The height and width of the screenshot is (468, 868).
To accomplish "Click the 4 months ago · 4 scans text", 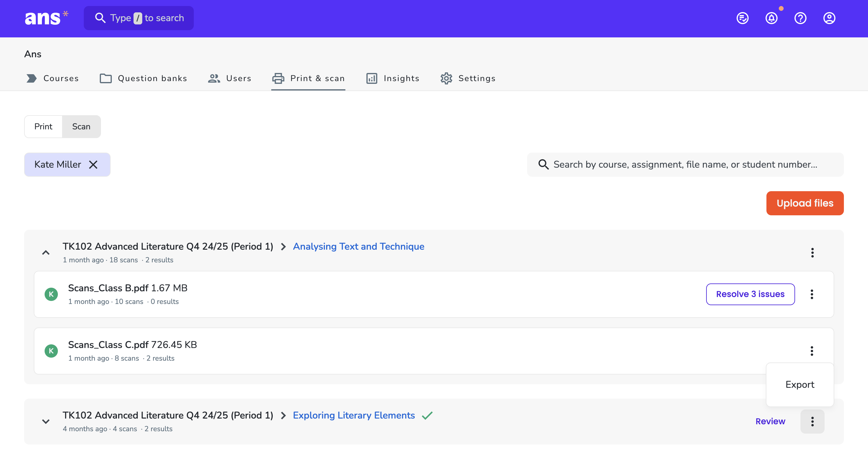I will 100,429.
